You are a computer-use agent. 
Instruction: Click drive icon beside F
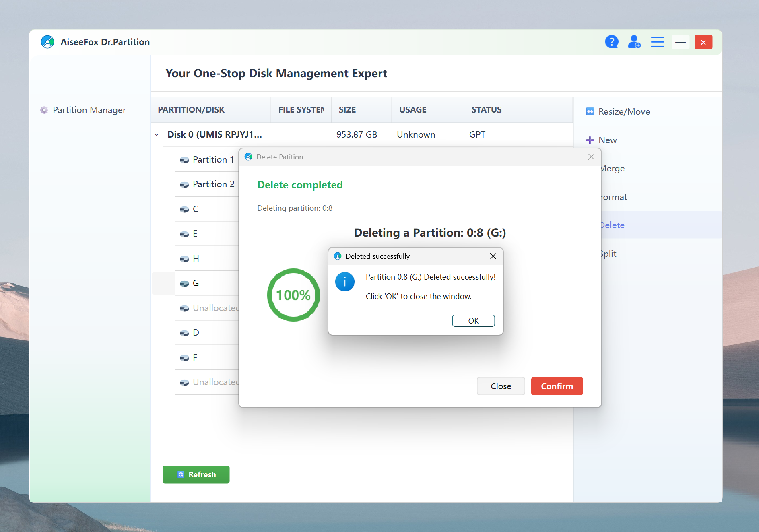184,358
